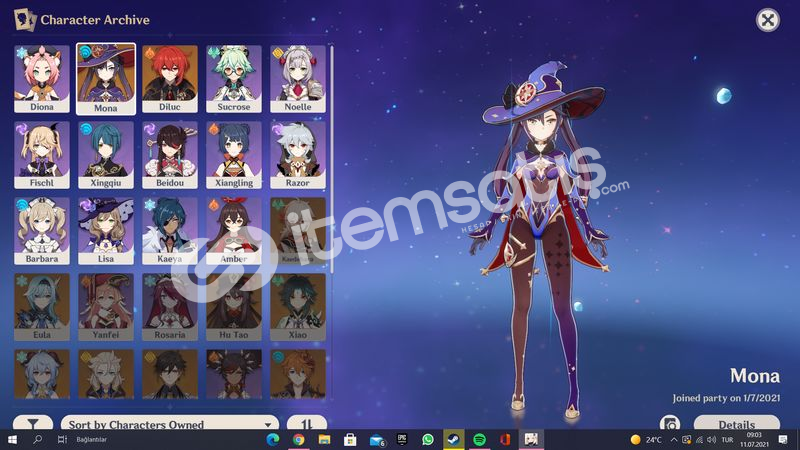Choose Rosaria character card
Image resolution: width=800 pixels, height=450 pixels.
(x=170, y=307)
